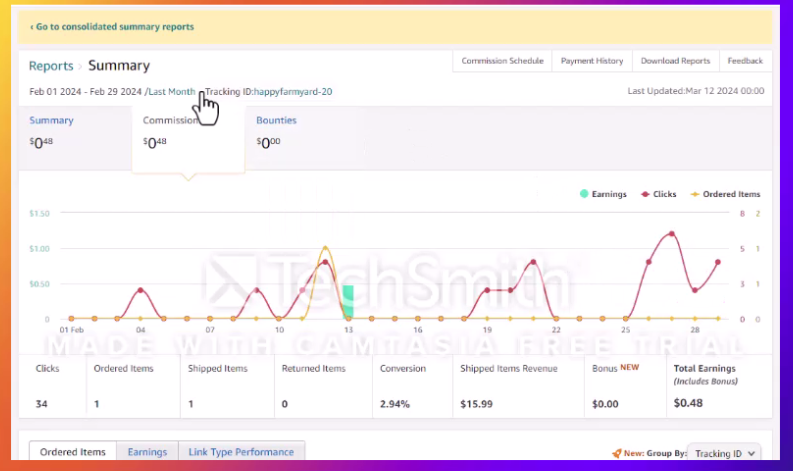Click the Shipped Items Revenue value $15.99
793x471 pixels.
[x=476, y=404]
